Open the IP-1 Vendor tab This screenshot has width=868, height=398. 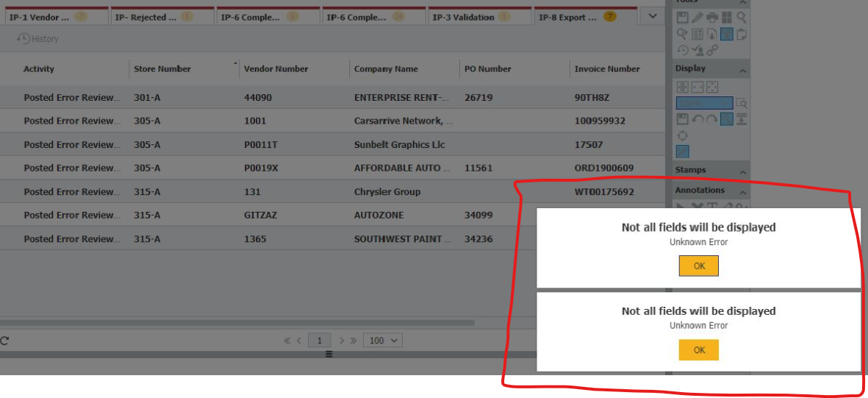40,18
